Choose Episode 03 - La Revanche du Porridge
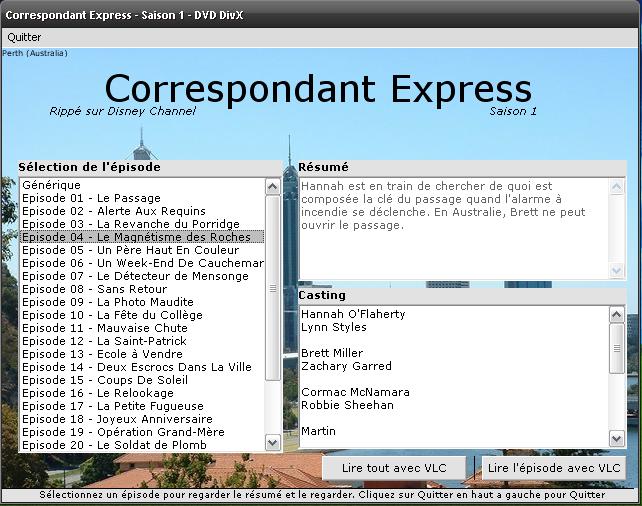 tap(142, 224)
